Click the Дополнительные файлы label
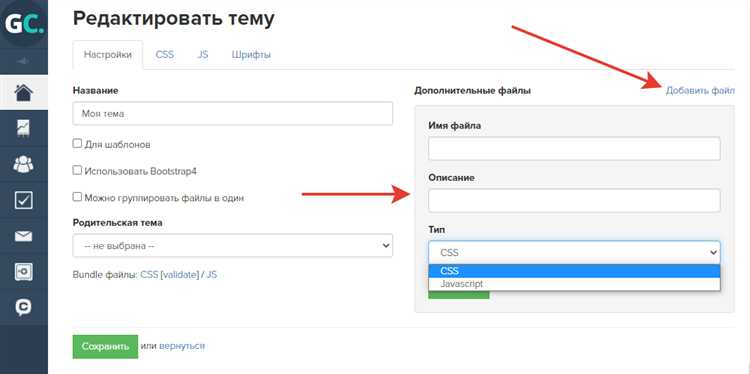The image size is (750, 374). pos(472,90)
